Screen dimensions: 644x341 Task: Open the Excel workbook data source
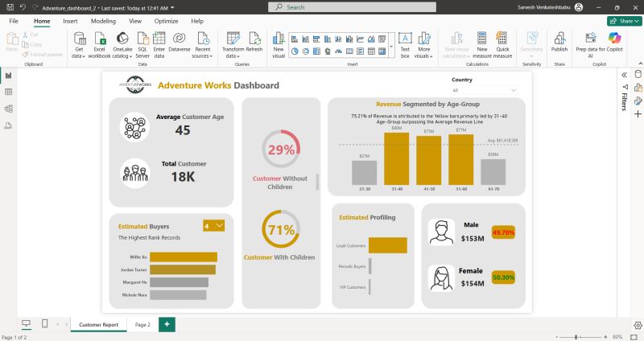click(99, 45)
